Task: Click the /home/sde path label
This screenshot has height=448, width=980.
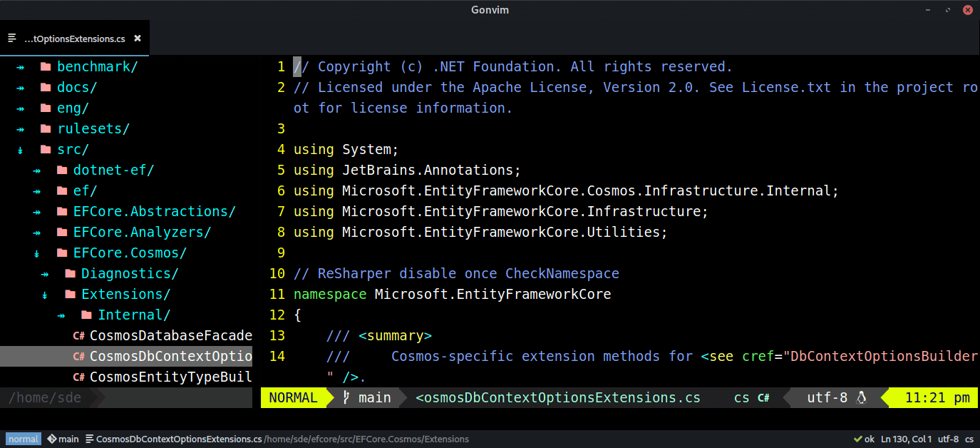Action: click(44, 398)
